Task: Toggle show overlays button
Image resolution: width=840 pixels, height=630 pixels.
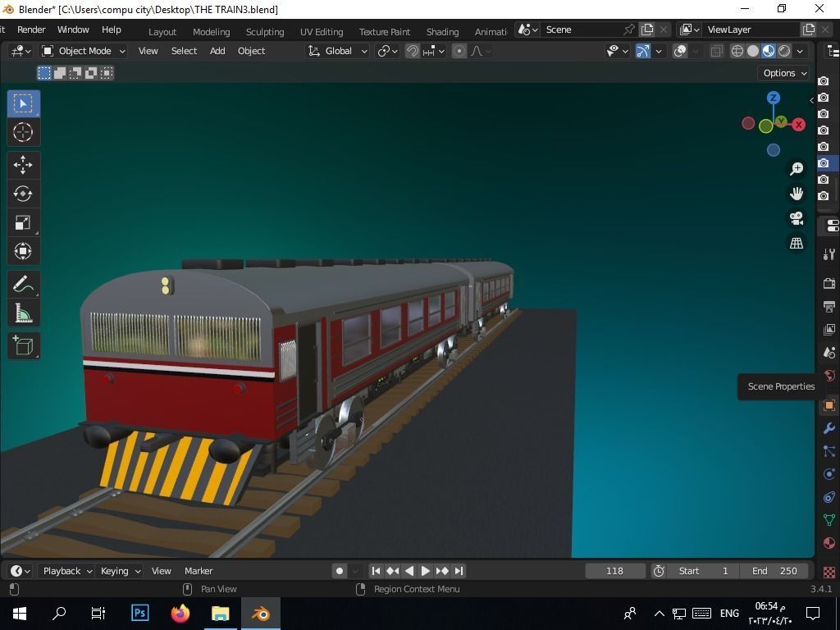Action: pyautogui.click(x=680, y=51)
